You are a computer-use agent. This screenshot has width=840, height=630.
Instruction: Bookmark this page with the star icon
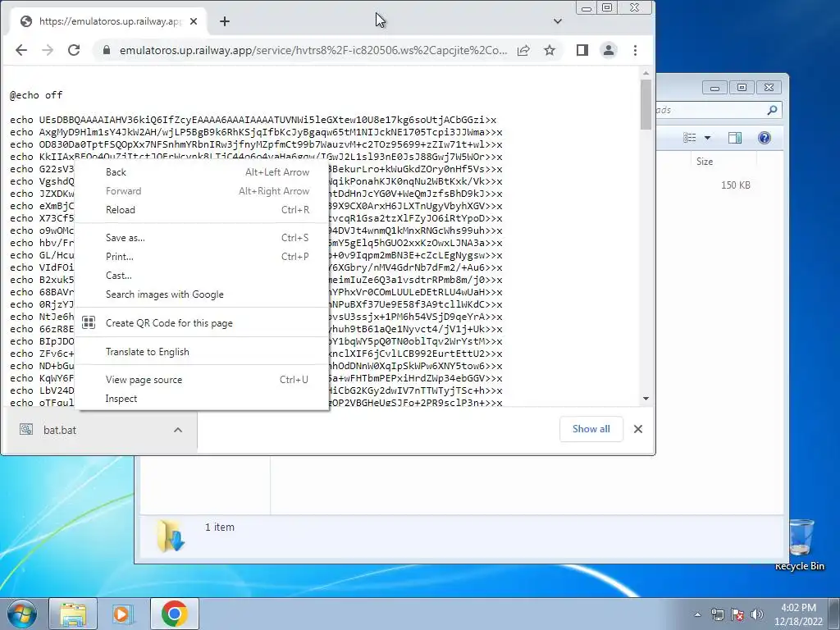click(x=550, y=50)
